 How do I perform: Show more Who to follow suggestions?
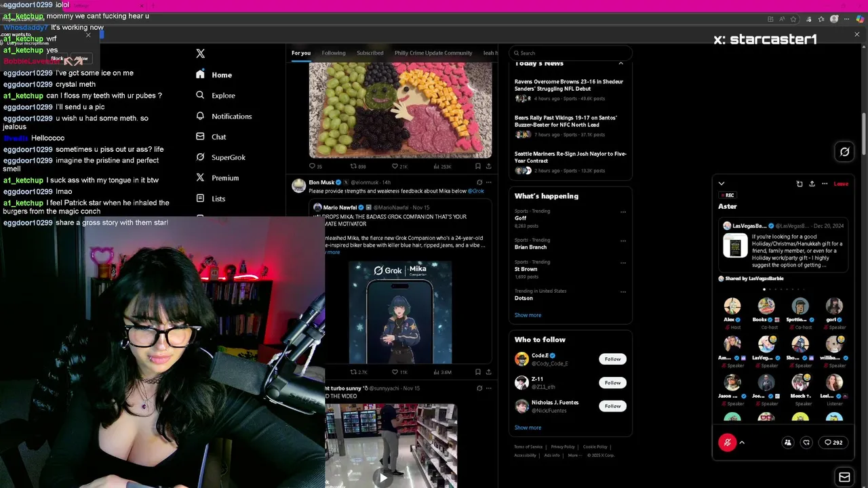(x=528, y=428)
